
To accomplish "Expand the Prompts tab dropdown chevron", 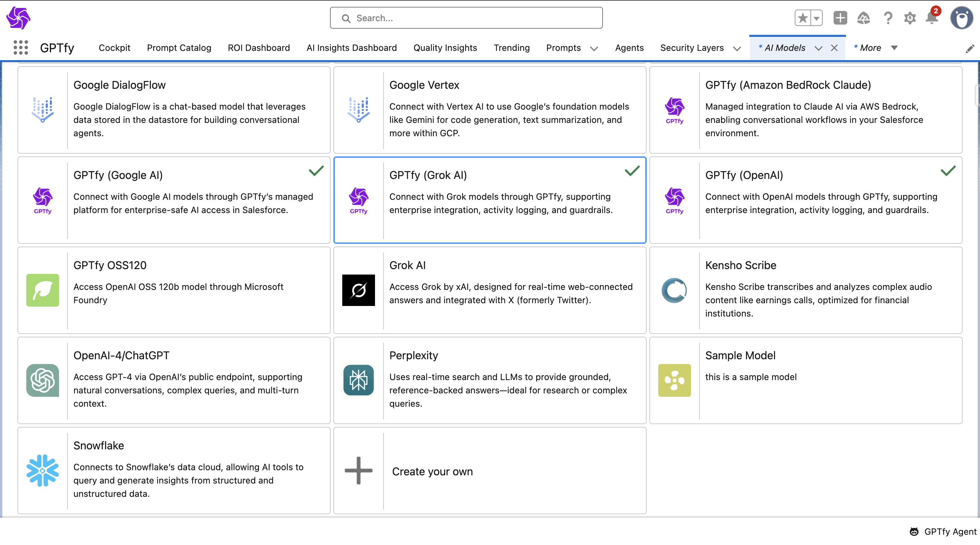I will (x=594, y=48).
